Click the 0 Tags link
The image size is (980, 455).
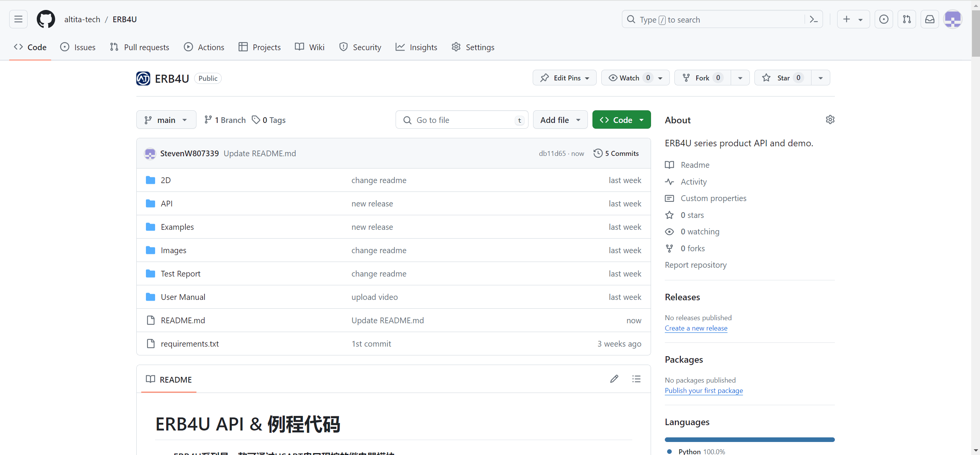tap(269, 120)
